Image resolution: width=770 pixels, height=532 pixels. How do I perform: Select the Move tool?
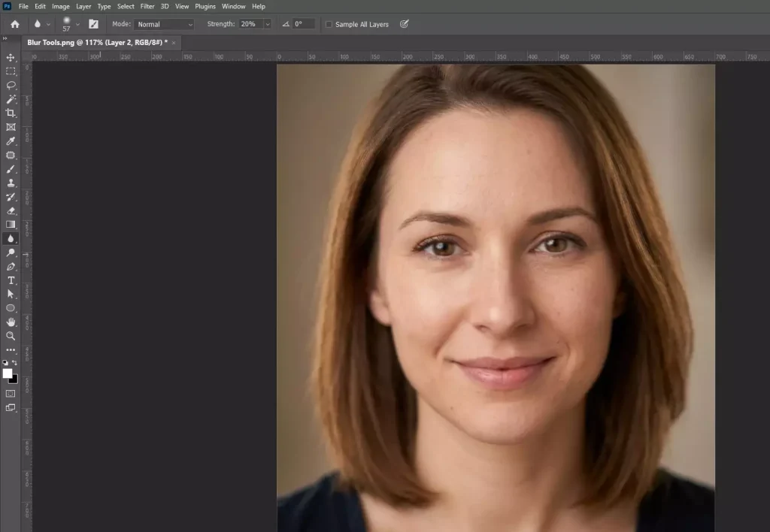(x=11, y=58)
